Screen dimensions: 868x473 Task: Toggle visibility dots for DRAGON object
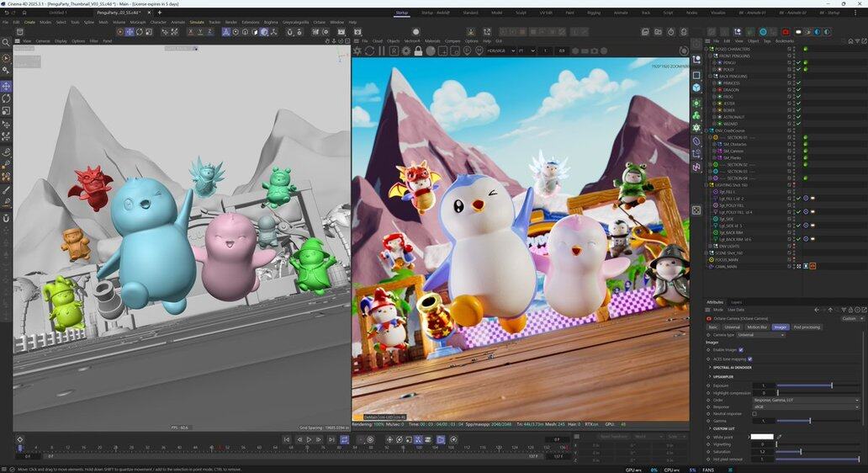tap(793, 90)
